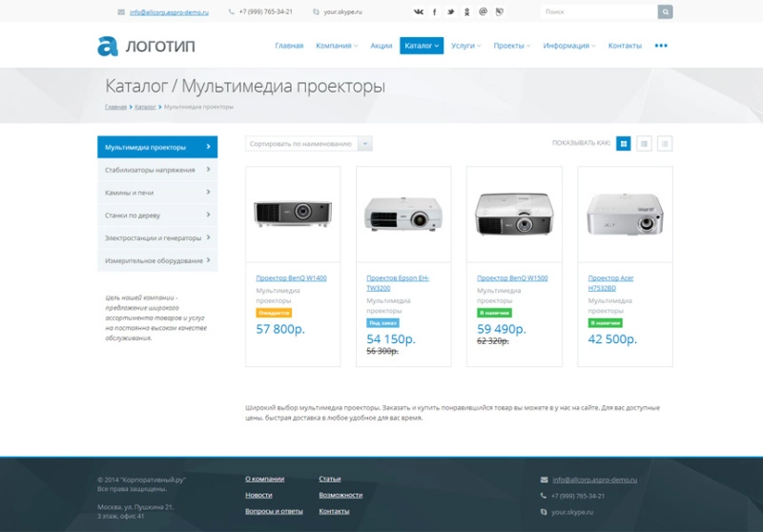763x532 pixels.
Task: Switch to grid tile view
Action: pyautogui.click(x=624, y=144)
